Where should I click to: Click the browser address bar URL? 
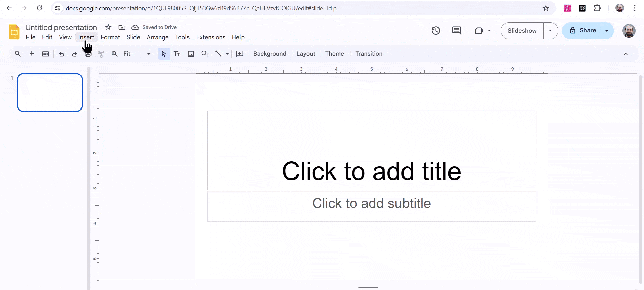201,8
